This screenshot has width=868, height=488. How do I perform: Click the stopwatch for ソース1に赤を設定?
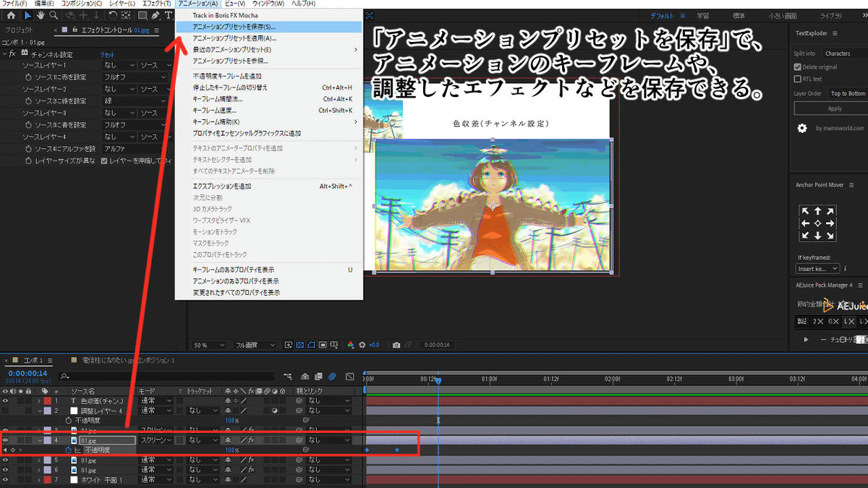(x=29, y=77)
